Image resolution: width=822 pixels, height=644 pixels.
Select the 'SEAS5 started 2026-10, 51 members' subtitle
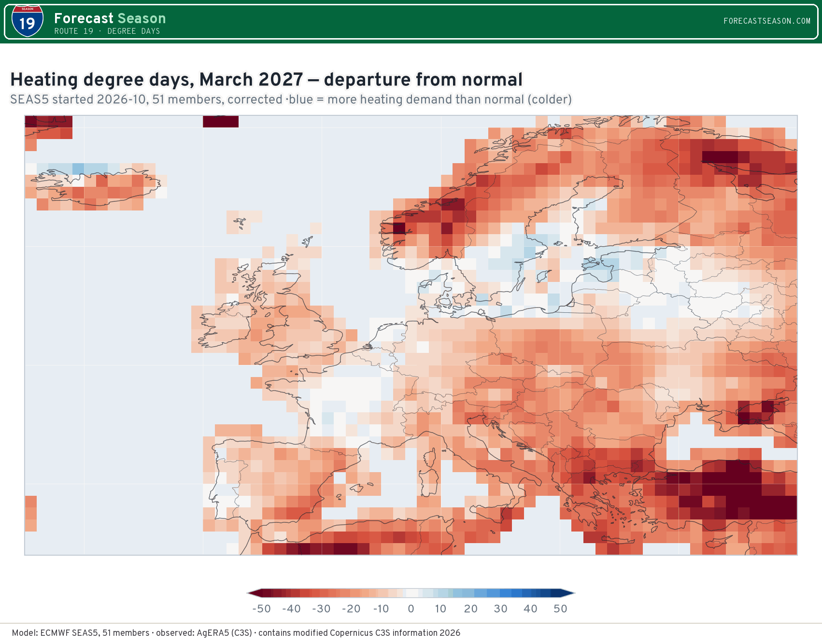291,99
